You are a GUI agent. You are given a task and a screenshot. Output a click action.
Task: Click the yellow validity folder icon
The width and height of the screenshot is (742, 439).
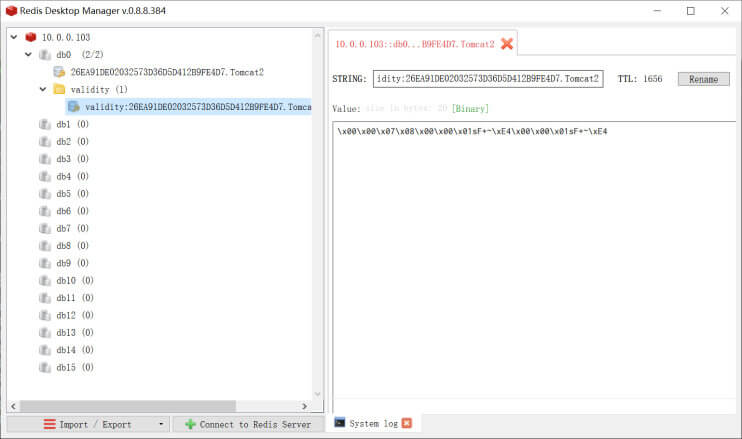tap(59, 89)
